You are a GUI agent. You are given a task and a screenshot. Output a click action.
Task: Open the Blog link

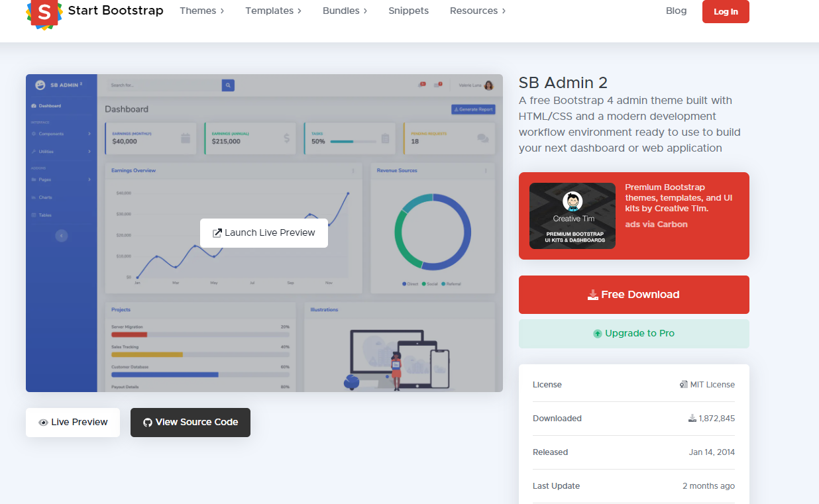676,11
